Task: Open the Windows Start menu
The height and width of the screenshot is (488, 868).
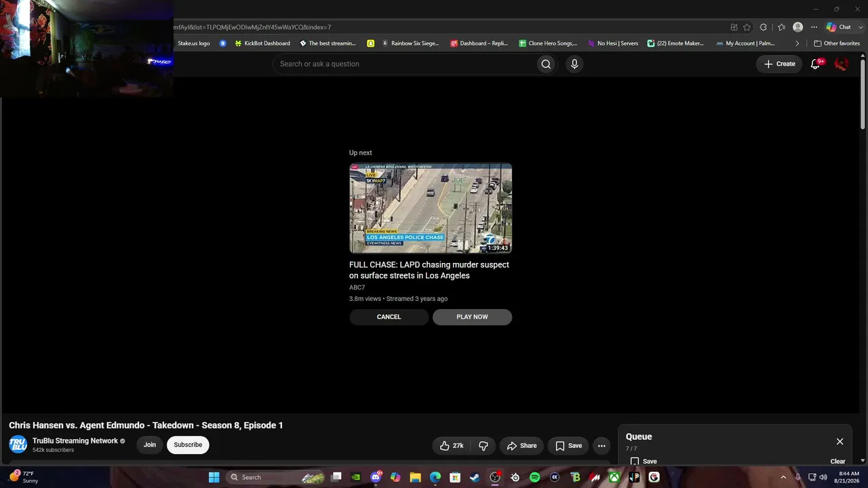Action: tap(214, 477)
